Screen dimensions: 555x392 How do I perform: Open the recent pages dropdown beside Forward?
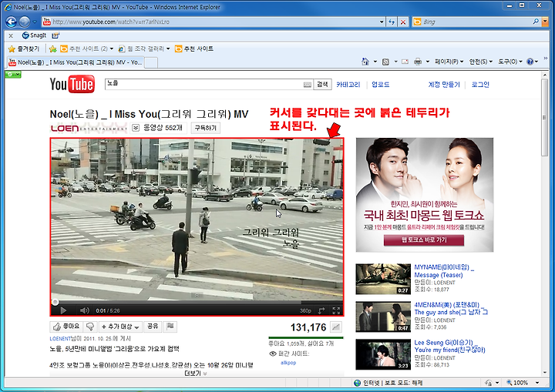coord(35,22)
